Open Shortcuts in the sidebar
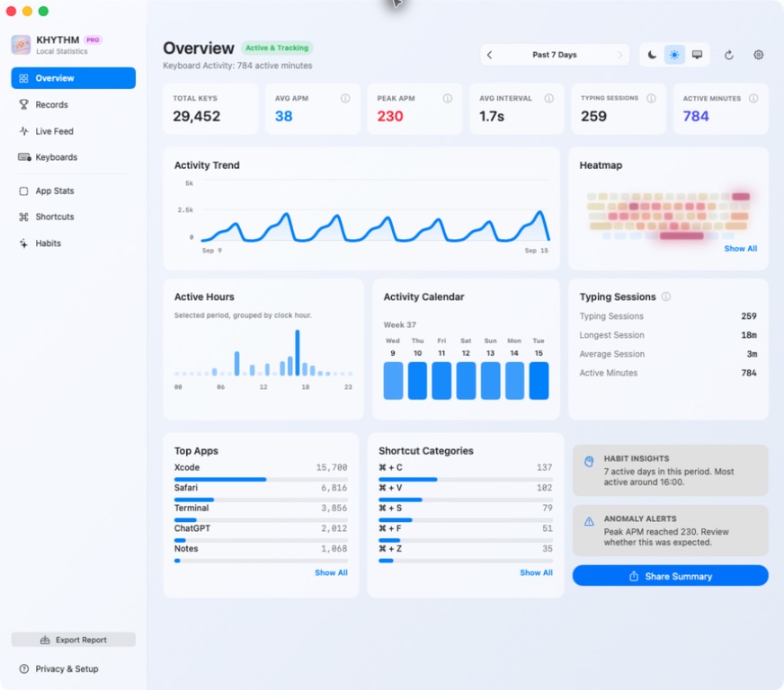The image size is (784, 690). pos(74,217)
